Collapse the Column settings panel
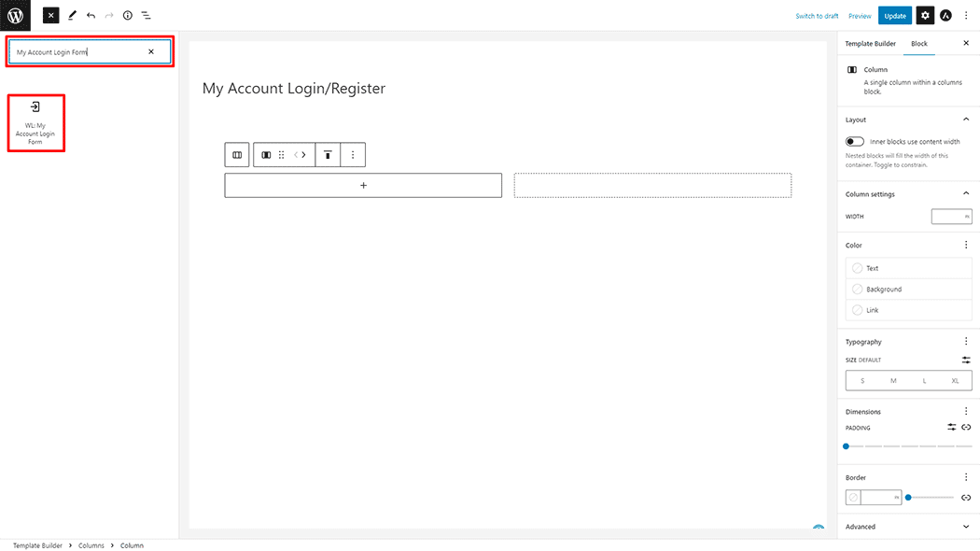This screenshot has height=551, width=980. pyautogui.click(x=966, y=193)
